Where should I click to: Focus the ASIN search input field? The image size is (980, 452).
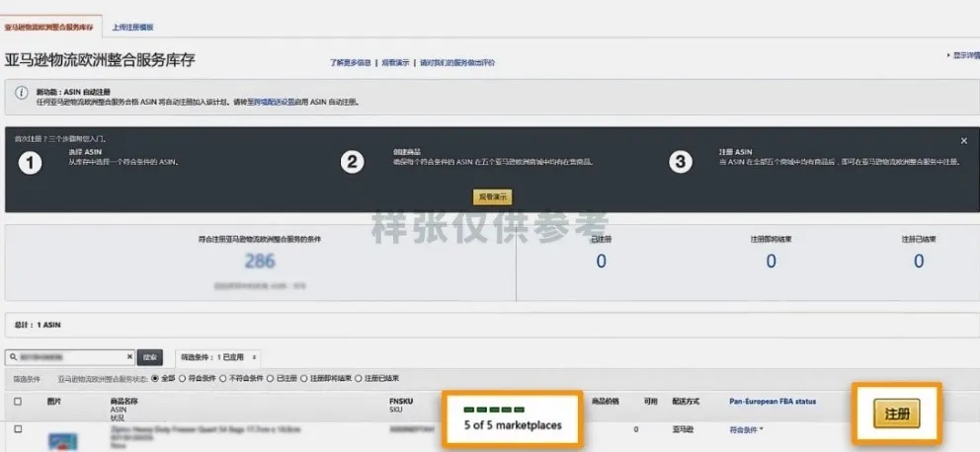pos(69,357)
